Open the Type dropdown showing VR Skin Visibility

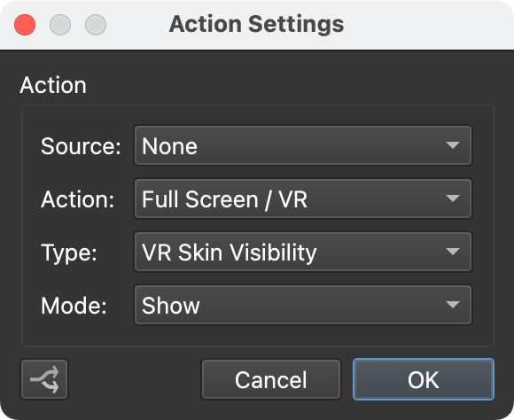(x=303, y=252)
